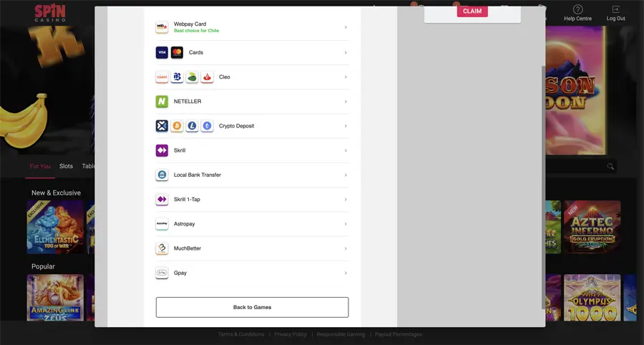Open Elementastic Tug of War game thumbnail

click(55, 227)
